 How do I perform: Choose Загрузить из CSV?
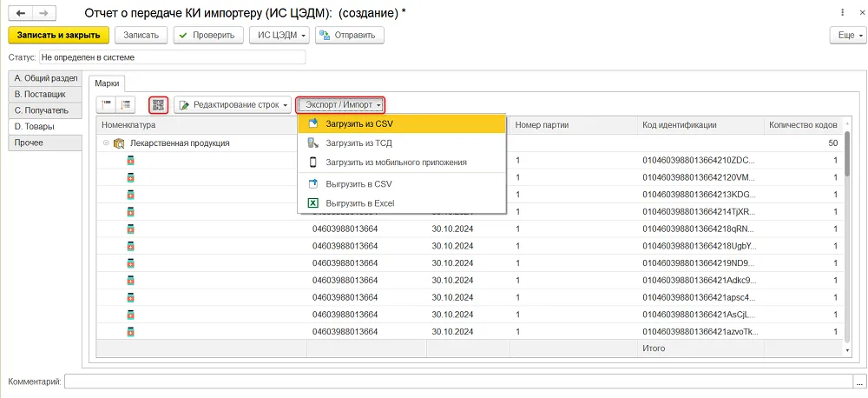click(402, 123)
